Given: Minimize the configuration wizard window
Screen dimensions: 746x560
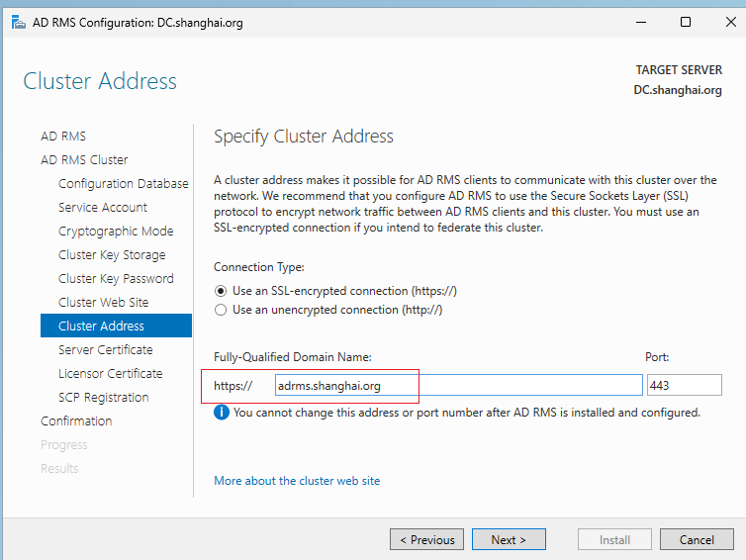Looking at the screenshot, I should 641,22.
